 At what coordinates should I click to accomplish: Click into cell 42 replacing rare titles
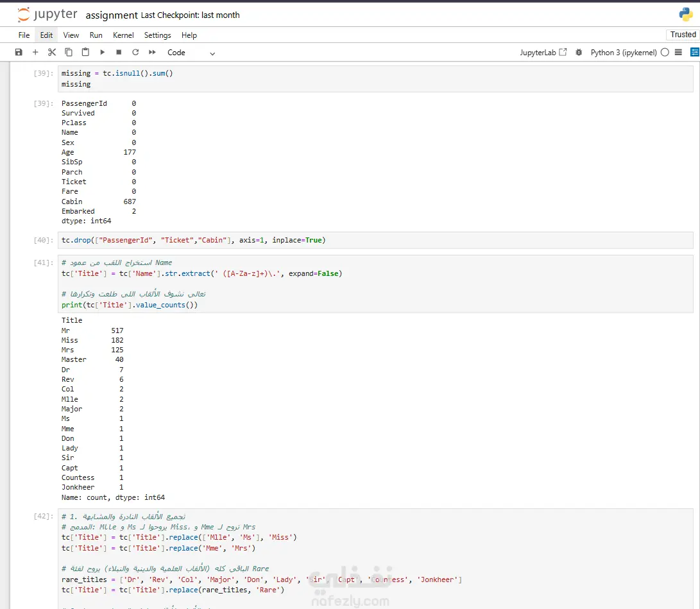pos(375,558)
